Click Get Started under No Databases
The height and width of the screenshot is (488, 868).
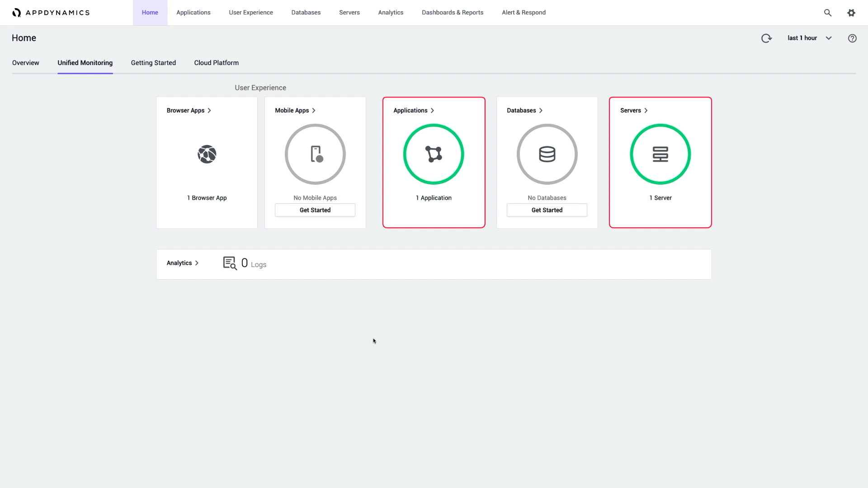pyautogui.click(x=547, y=210)
